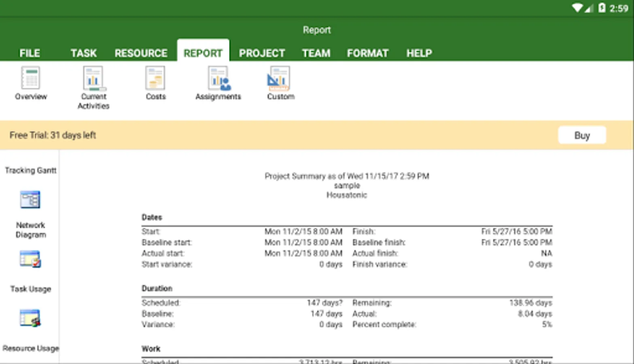Click the project name 'sample'
634x364 pixels.
click(347, 186)
